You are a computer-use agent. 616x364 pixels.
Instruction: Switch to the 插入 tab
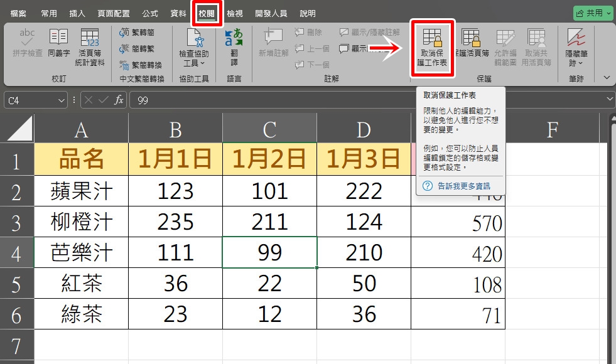click(x=77, y=14)
